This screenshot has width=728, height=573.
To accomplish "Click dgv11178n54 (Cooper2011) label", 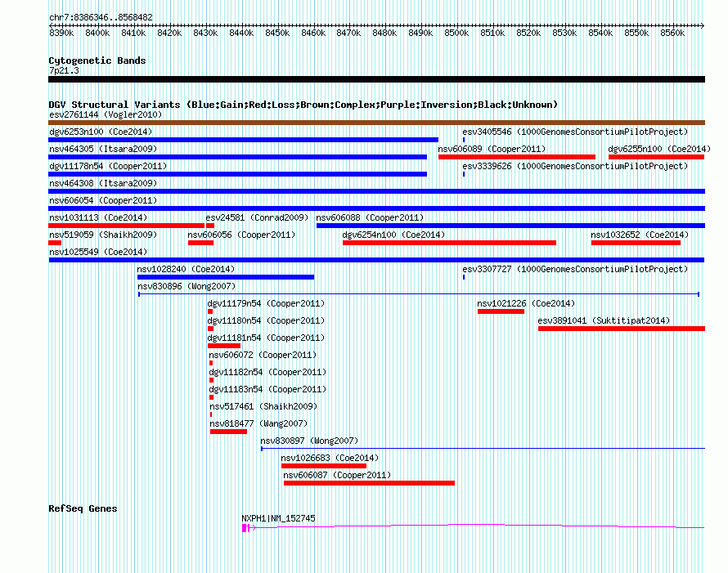I will 108,166.
